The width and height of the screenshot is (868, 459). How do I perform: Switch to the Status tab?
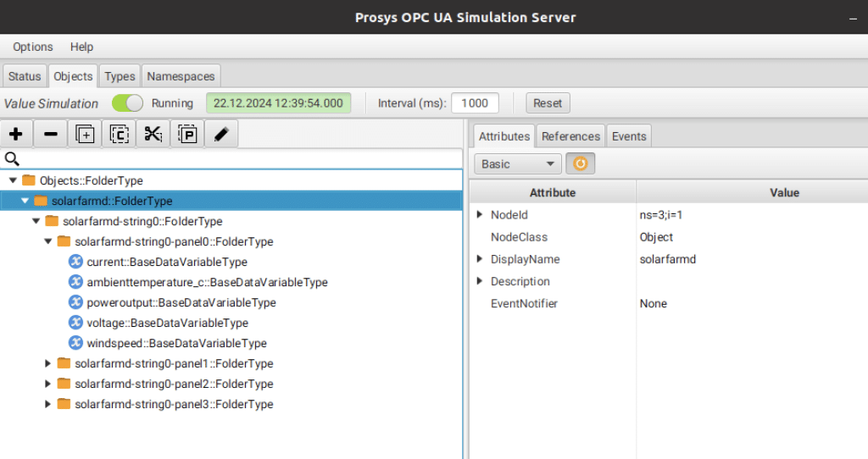click(x=25, y=76)
